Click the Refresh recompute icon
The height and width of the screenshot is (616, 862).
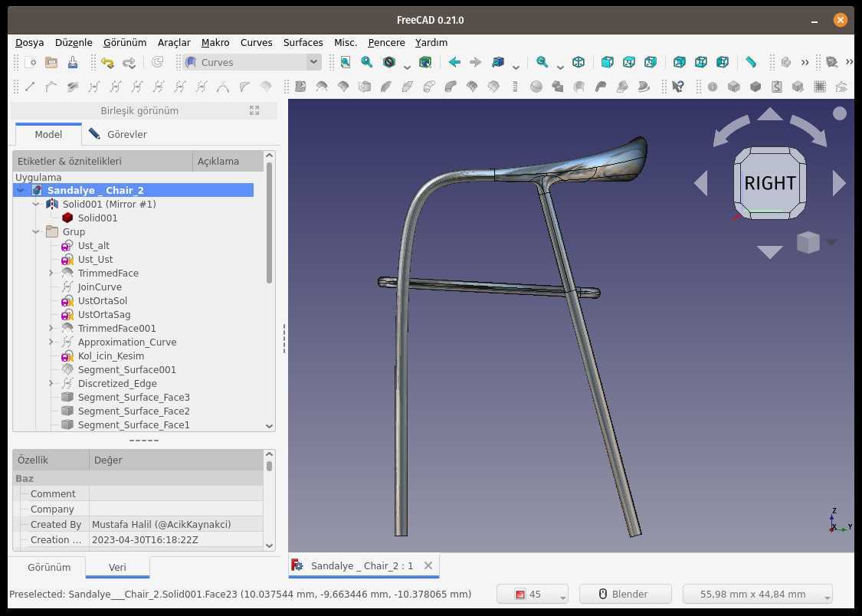157,63
